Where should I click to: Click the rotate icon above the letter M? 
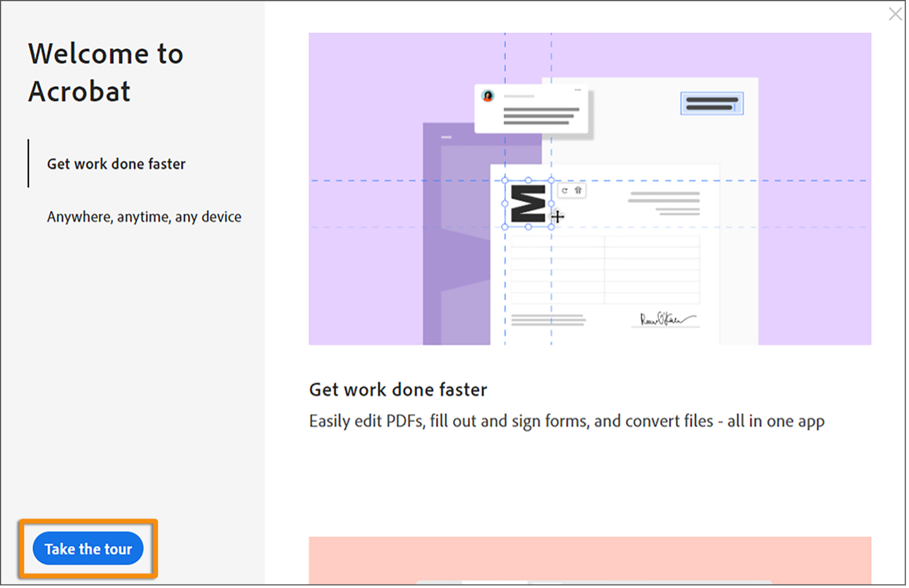pyautogui.click(x=565, y=190)
